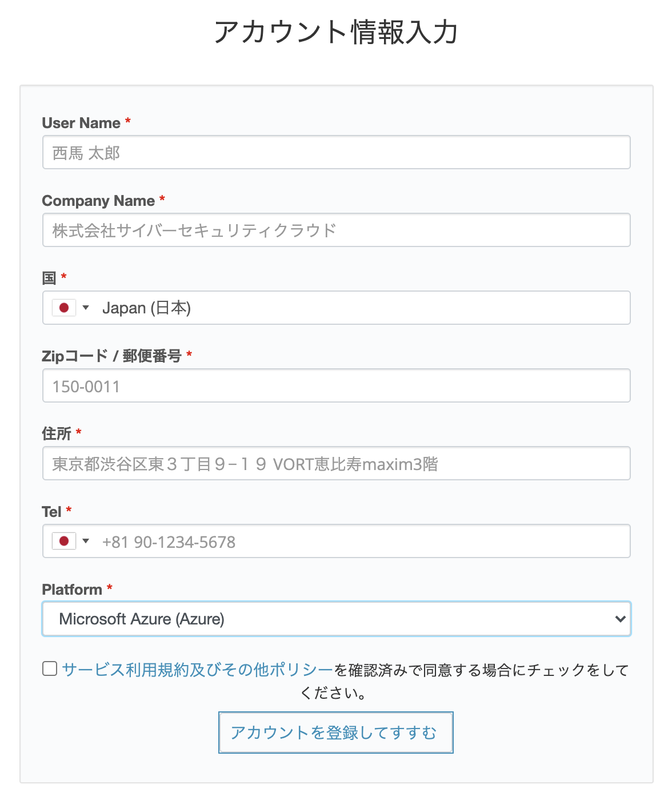Click the User Name label
The height and width of the screenshot is (804, 672).
pos(81,123)
